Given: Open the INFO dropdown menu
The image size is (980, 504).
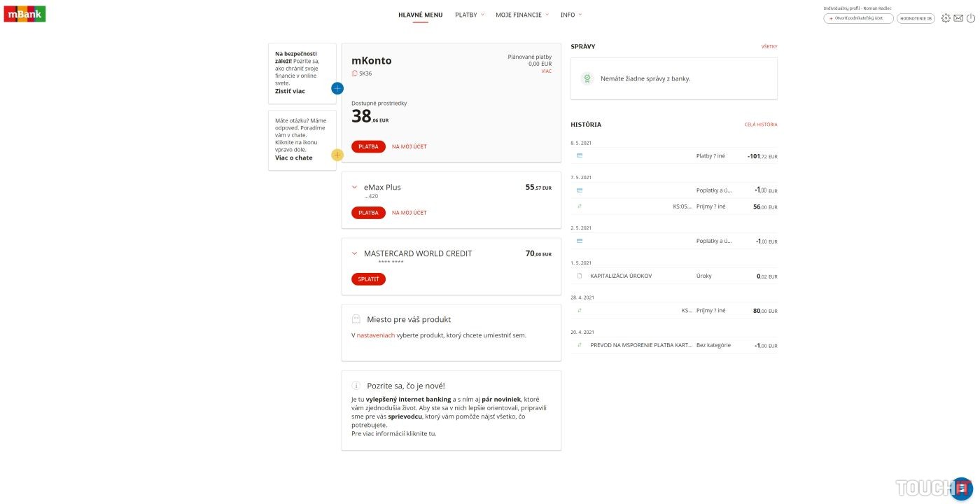Looking at the screenshot, I should pyautogui.click(x=571, y=15).
